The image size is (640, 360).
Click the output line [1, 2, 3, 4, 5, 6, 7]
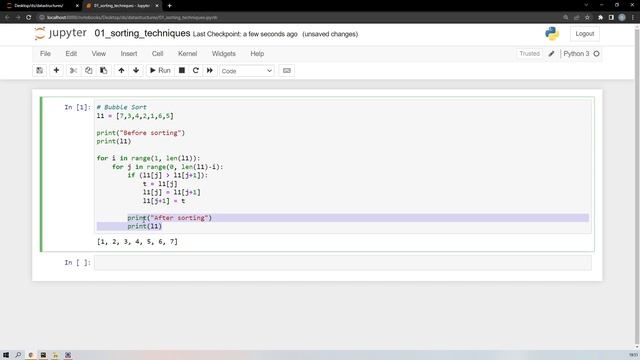coord(137,242)
